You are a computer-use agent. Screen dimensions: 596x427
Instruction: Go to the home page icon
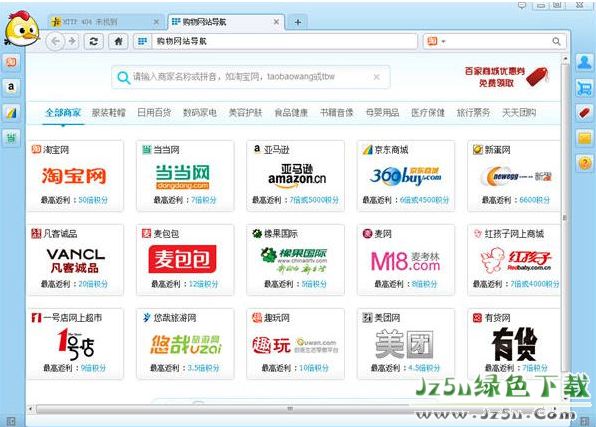[118, 41]
